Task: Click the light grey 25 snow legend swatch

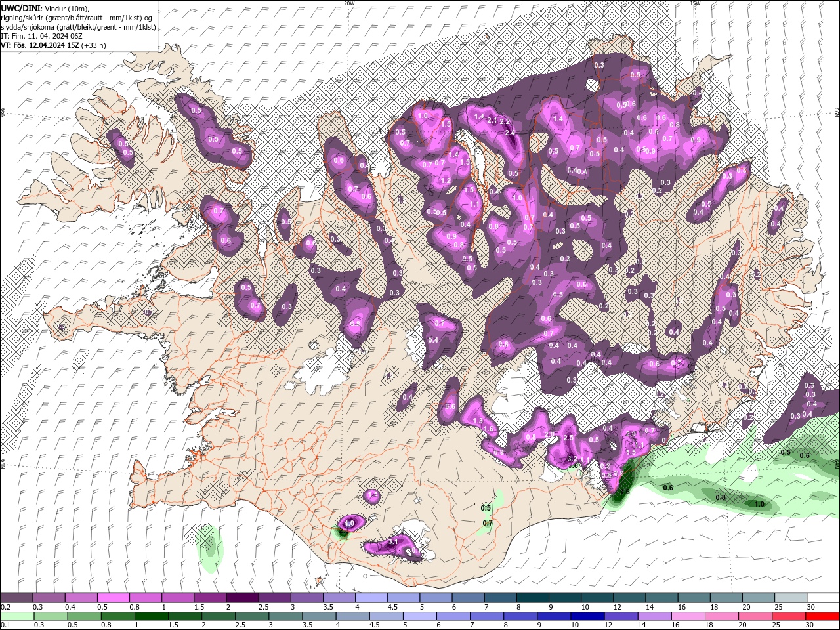Action: tap(791, 598)
